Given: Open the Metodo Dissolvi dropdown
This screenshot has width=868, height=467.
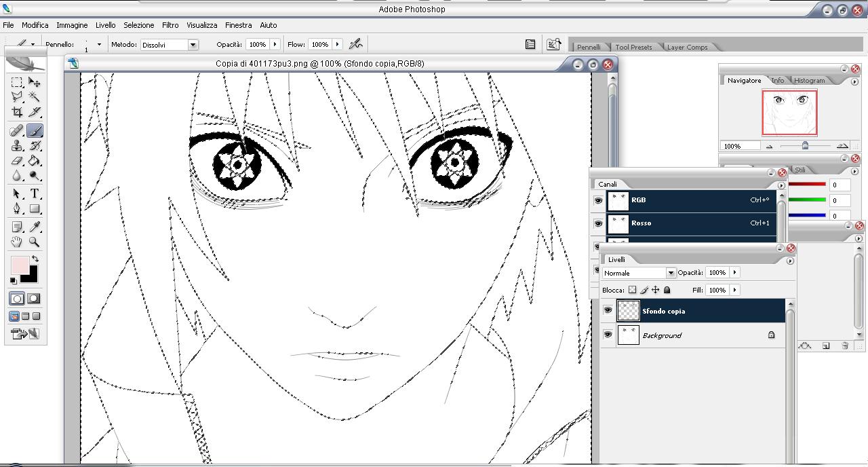Looking at the screenshot, I should (193, 45).
